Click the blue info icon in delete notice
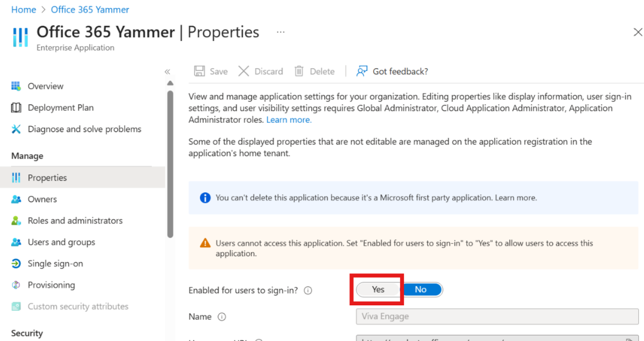Screen dimensions: 644x341 [205, 198]
